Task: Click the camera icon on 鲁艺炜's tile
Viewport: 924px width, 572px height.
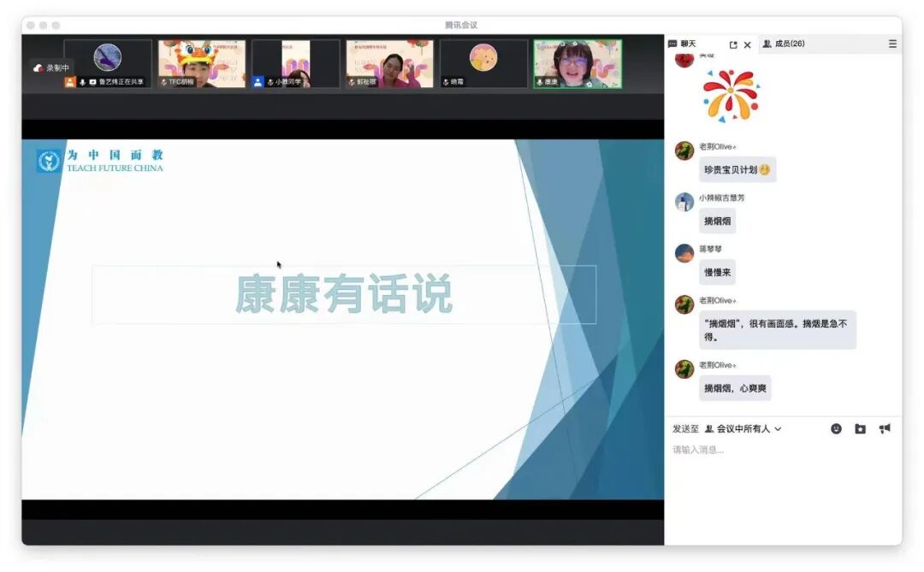Action: [x=94, y=82]
